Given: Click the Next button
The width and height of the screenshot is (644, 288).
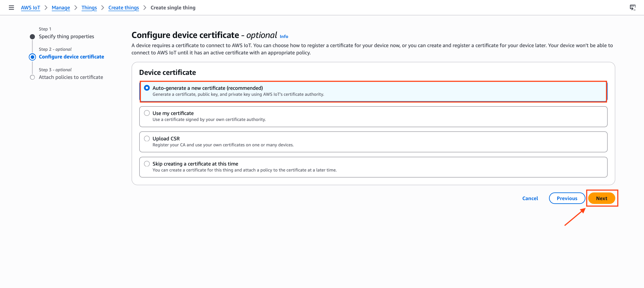Looking at the screenshot, I should pos(601,198).
